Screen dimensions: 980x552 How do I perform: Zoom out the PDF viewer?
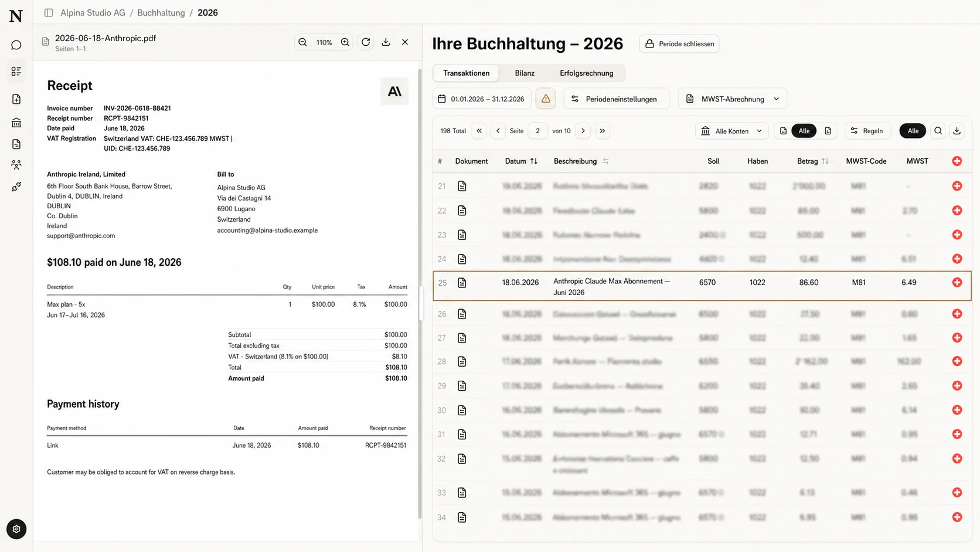[x=302, y=42]
